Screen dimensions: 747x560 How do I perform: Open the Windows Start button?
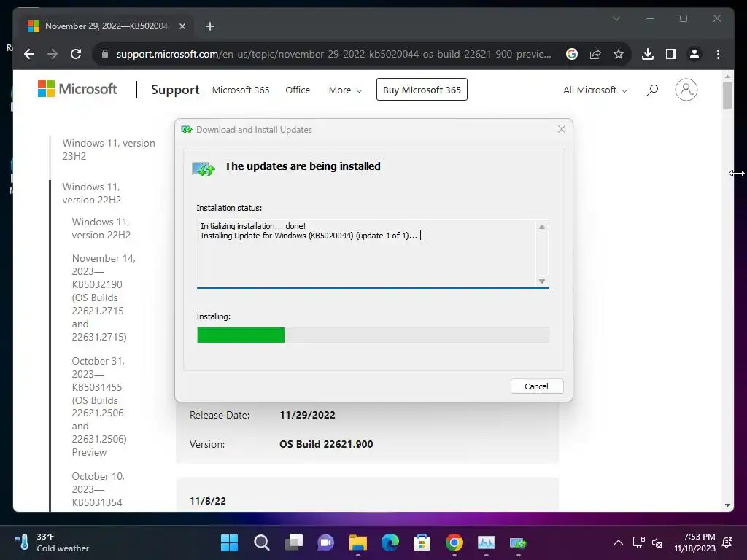click(229, 542)
